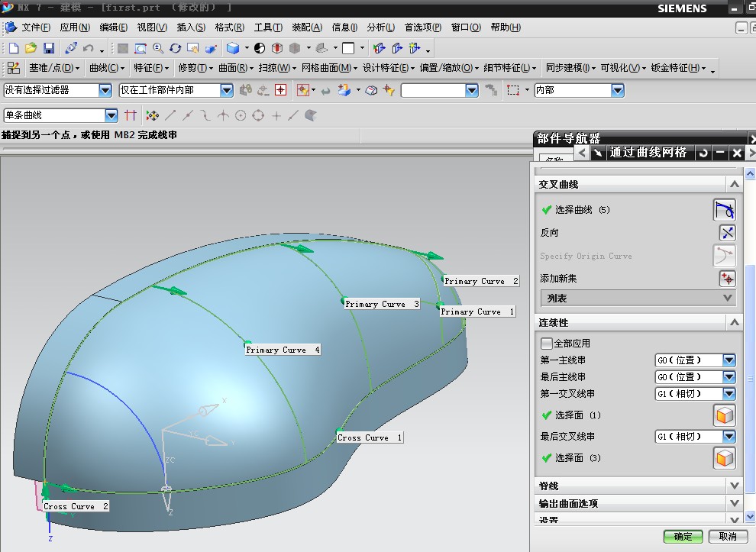Screen dimensions: 756x552
Task: Open the 最后交叉线串 G1 dropdown
Action: tap(729, 437)
